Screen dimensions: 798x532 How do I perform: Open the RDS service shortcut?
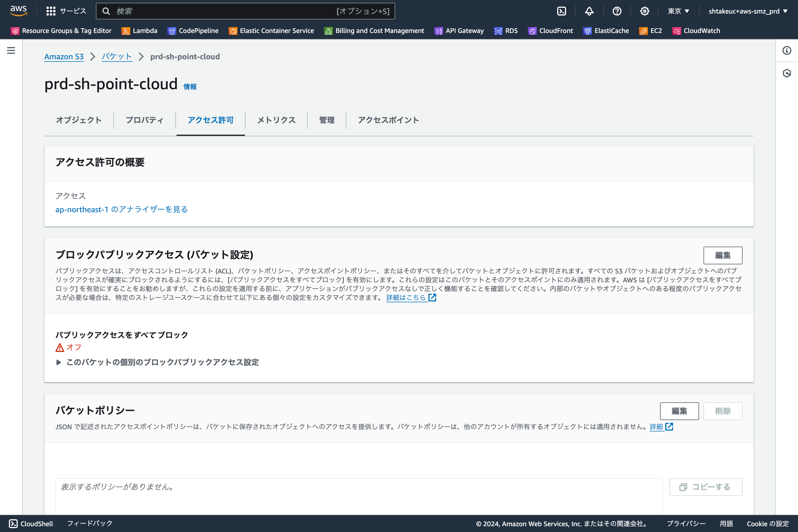506,31
